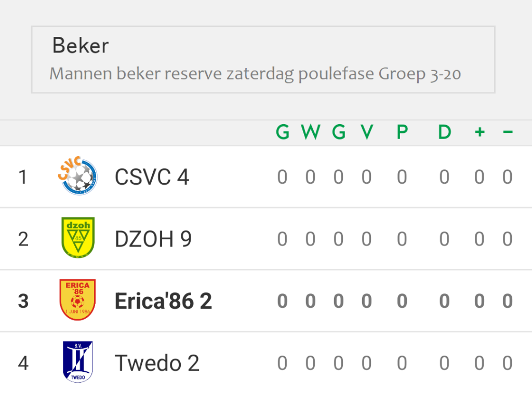Open the Beker competition selector box
This screenshot has height=393, width=532.
(x=263, y=59)
